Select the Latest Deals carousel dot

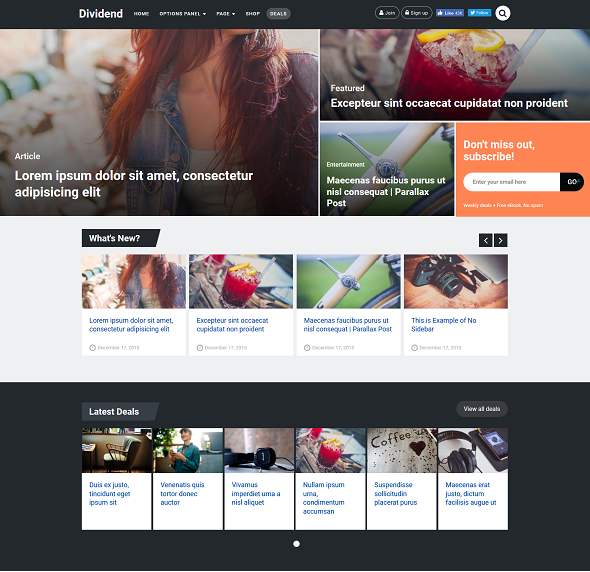point(296,544)
